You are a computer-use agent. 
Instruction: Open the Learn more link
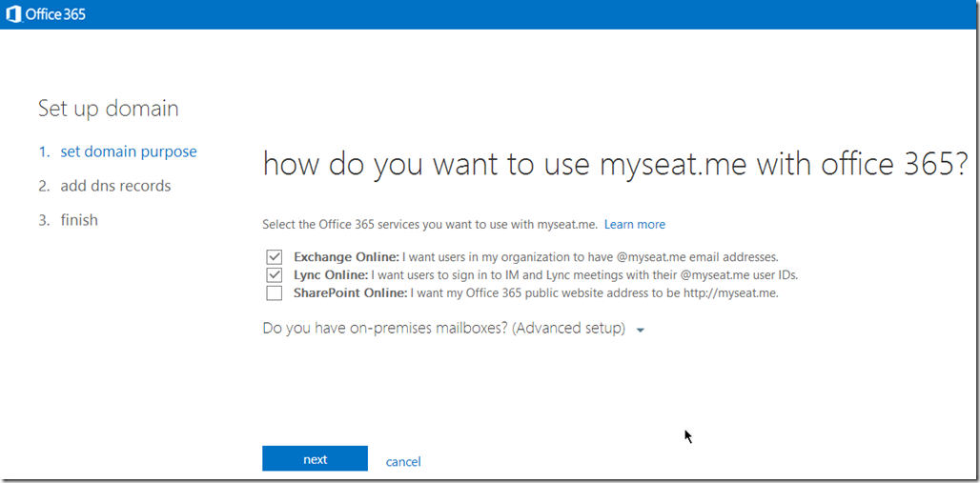pos(634,224)
